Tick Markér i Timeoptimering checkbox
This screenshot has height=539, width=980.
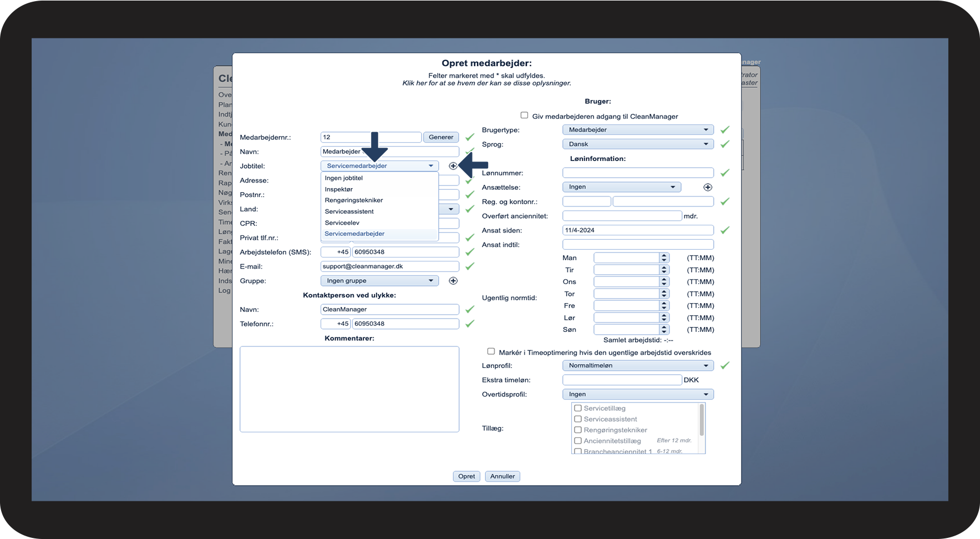click(x=491, y=351)
